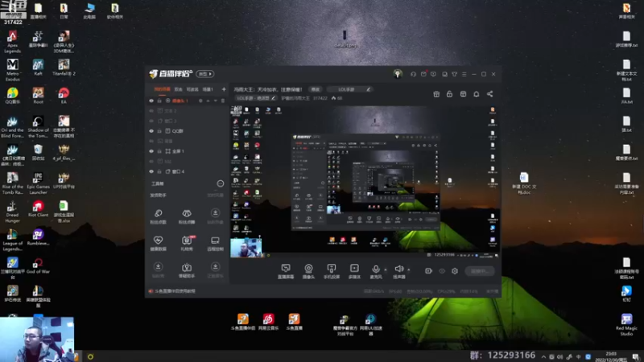Open the gear settings icon in bottom toolbar
644x362 pixels.
(x=455, y=271)
